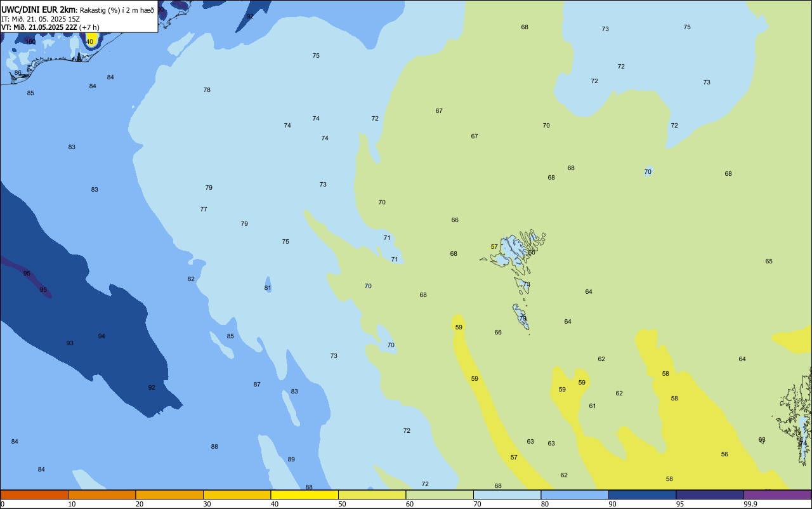
Task: Click the 60 value on the Faroe Islands
Action: tap(532, 253)
